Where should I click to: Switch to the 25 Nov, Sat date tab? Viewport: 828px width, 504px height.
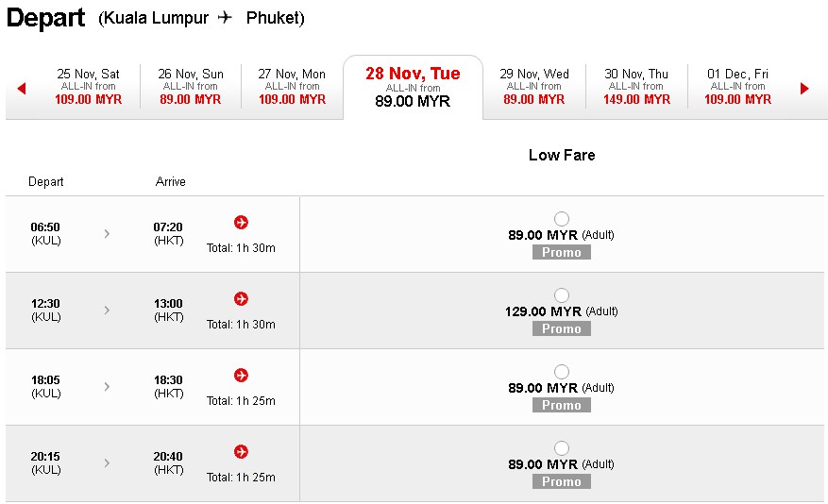coord(88,87)
